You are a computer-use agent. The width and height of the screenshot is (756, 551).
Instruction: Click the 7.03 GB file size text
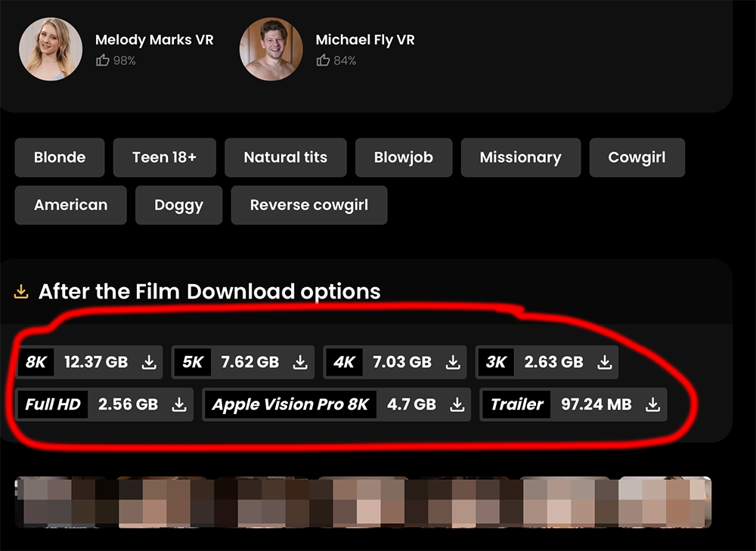(403, 362)
